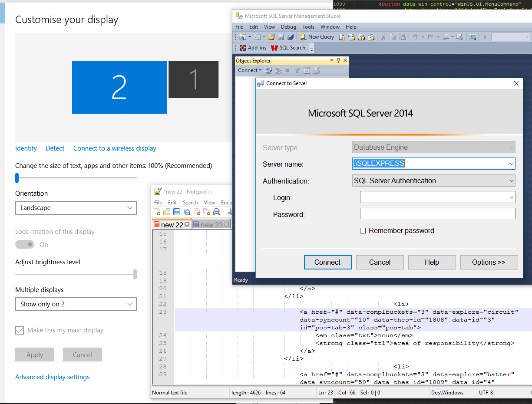Toggle Lock rotation of this display
This screenshot has width=532, height=404.
pyautogui.click(x=24, y=244)
